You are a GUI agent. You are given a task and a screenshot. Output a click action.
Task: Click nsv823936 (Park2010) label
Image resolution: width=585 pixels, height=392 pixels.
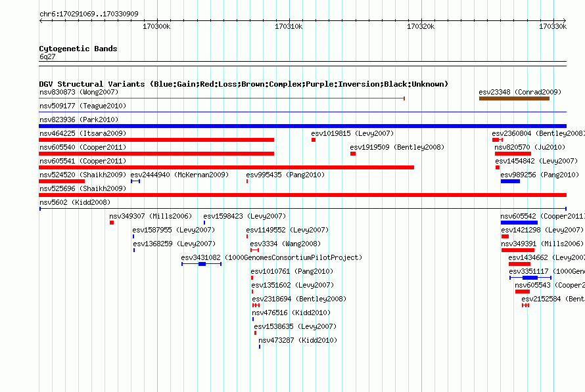click(x=79, y=120)
